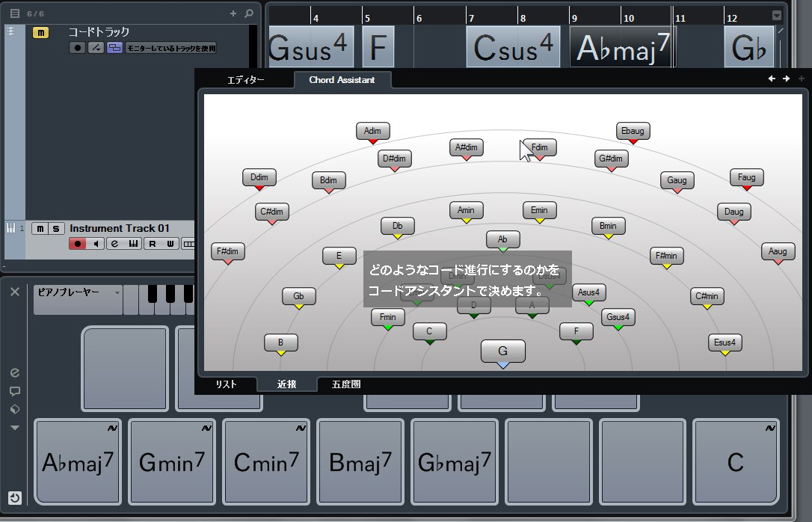The width and height of the screenshot is (812, 522).
Task: Click the track list menu icon in the top-left corner
Action: pos(13,12)
